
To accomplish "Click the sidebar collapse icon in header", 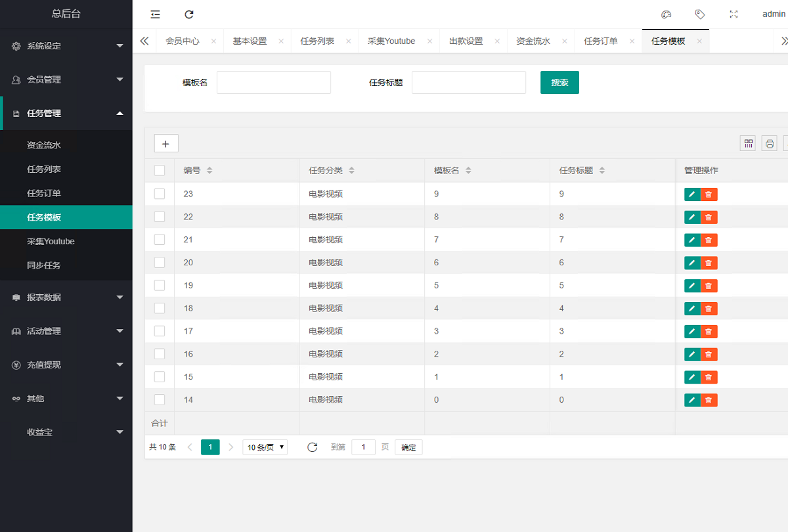I will pyautogui.click(x=155, y=14).
